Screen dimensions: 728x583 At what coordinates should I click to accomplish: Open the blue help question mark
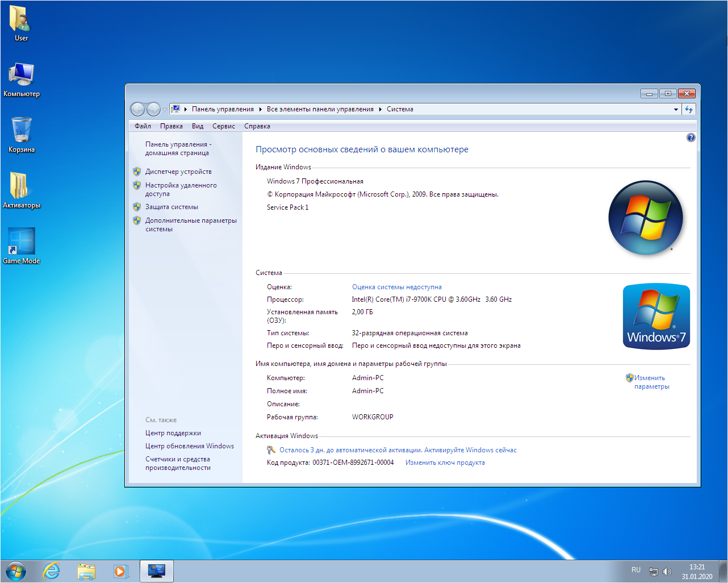point(691,138)
